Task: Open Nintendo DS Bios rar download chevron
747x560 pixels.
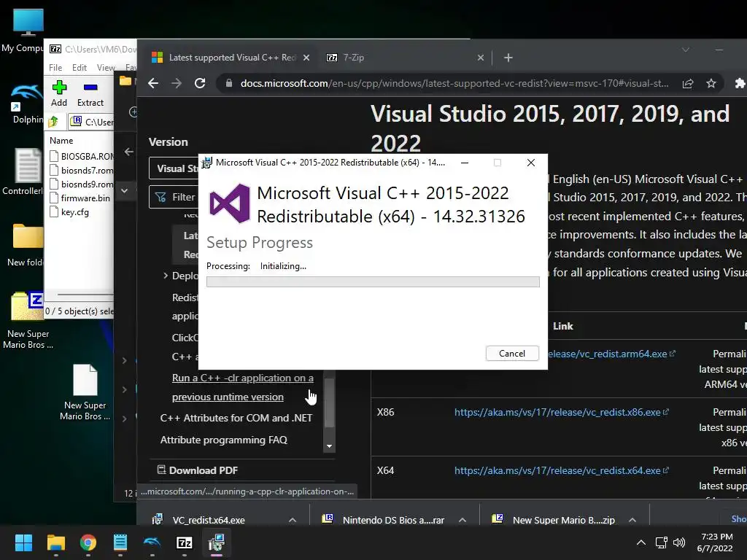Action: (462, 520)
